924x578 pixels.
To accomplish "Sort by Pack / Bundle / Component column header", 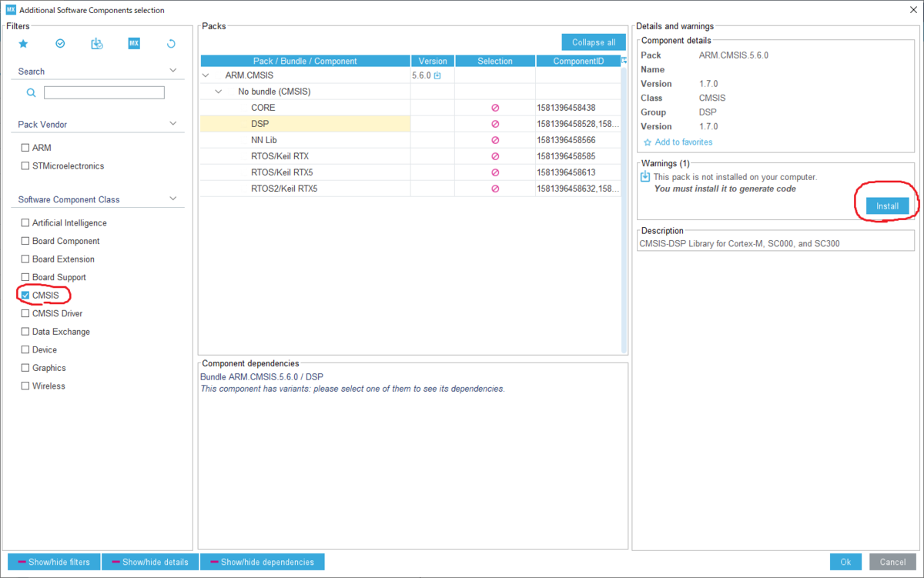I will pos(305,61).
